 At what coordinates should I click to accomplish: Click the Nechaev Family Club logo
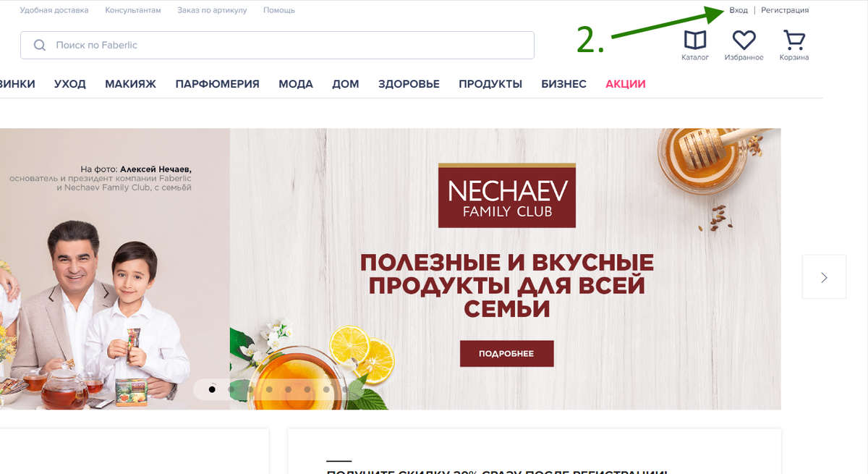[x=506, y=195]
